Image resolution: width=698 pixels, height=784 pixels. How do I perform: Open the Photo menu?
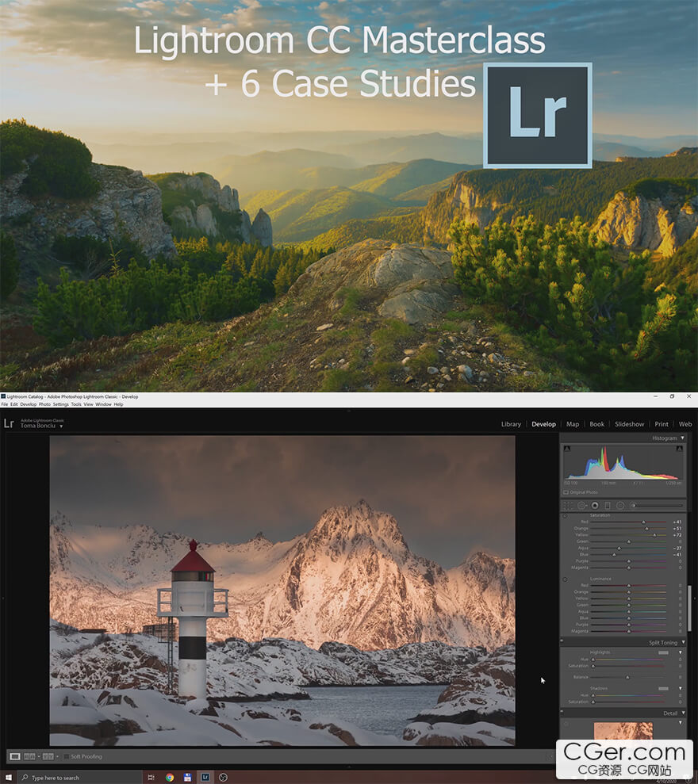pyautogui.click(x=44, y=404)
